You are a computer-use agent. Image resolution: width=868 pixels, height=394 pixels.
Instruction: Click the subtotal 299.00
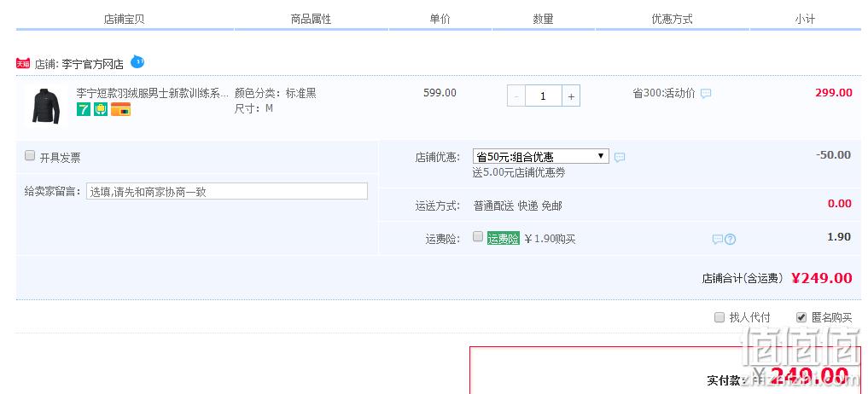[x=834, y=93]
